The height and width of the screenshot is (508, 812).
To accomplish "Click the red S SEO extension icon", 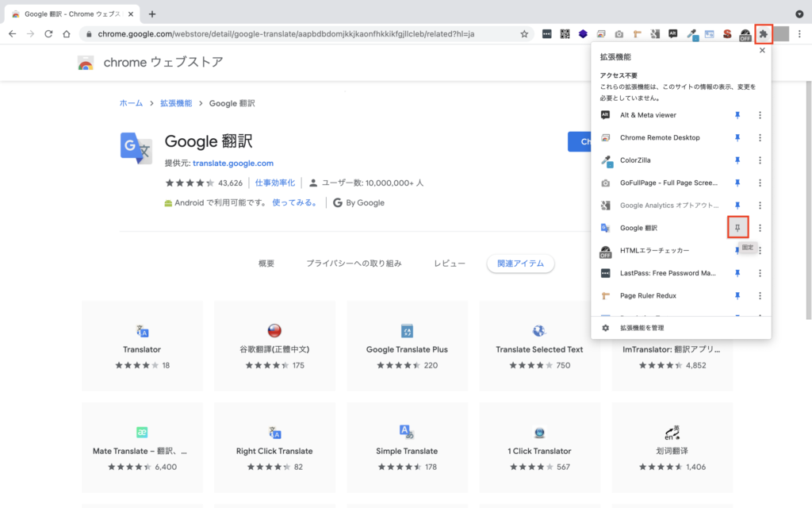I will (x=727, y=34).
